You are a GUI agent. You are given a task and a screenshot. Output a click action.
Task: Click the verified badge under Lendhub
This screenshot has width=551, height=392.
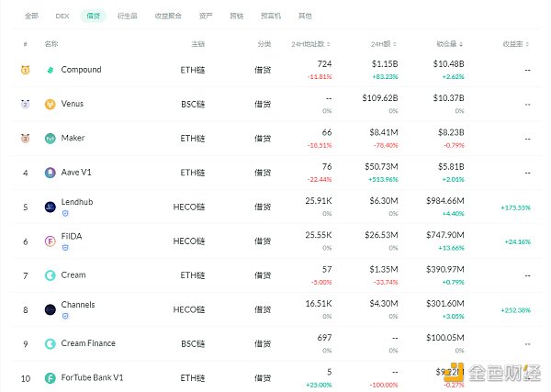pos(64,213)
